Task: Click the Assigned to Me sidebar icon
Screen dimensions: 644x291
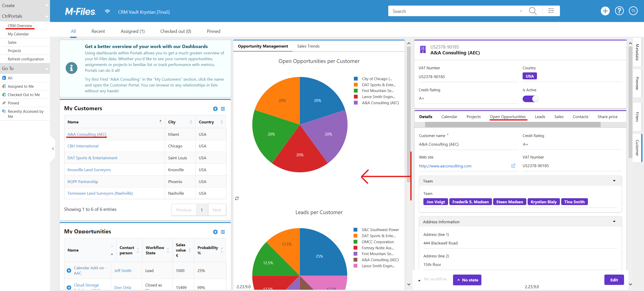Action: [4, 86]
